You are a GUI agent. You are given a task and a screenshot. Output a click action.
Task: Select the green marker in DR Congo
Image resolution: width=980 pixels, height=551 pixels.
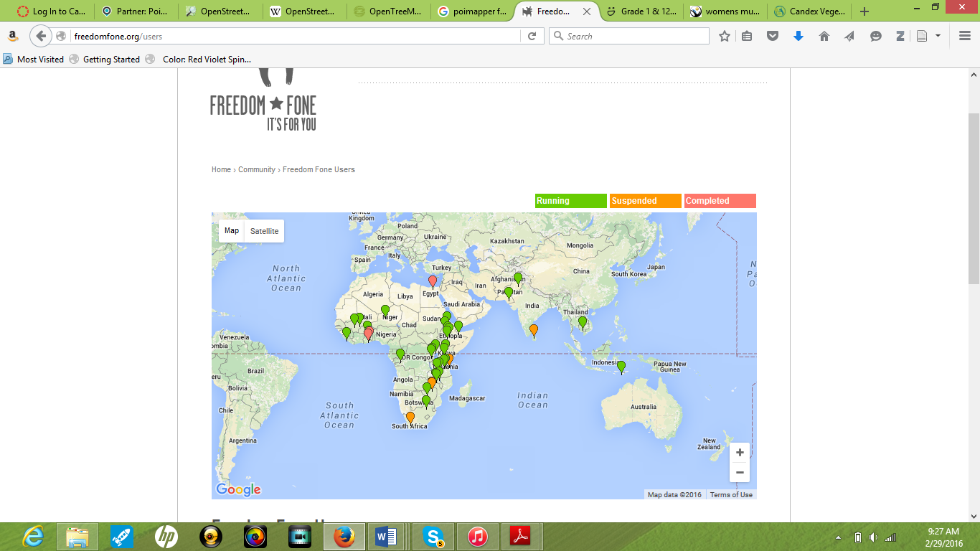click(x=400, y=354)
